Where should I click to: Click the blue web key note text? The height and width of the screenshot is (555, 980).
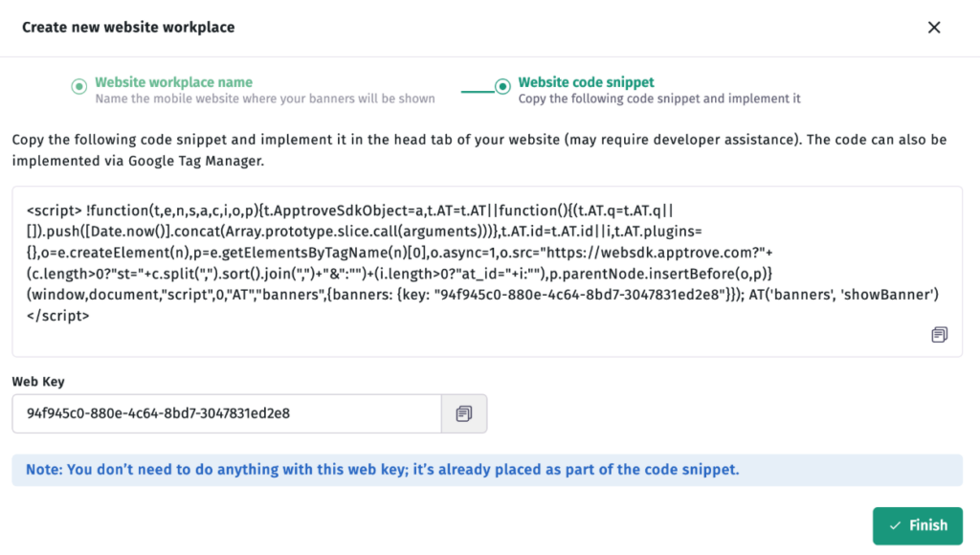pos(383,470)
